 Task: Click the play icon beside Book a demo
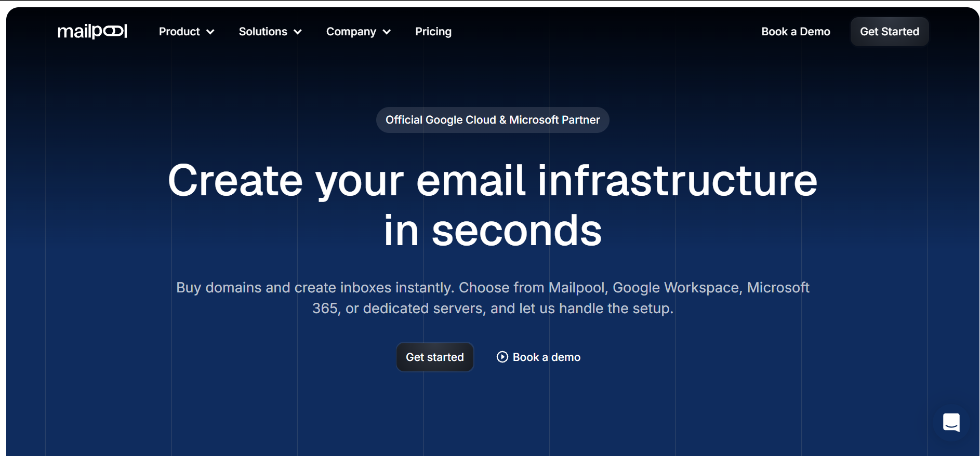[502, 357]
